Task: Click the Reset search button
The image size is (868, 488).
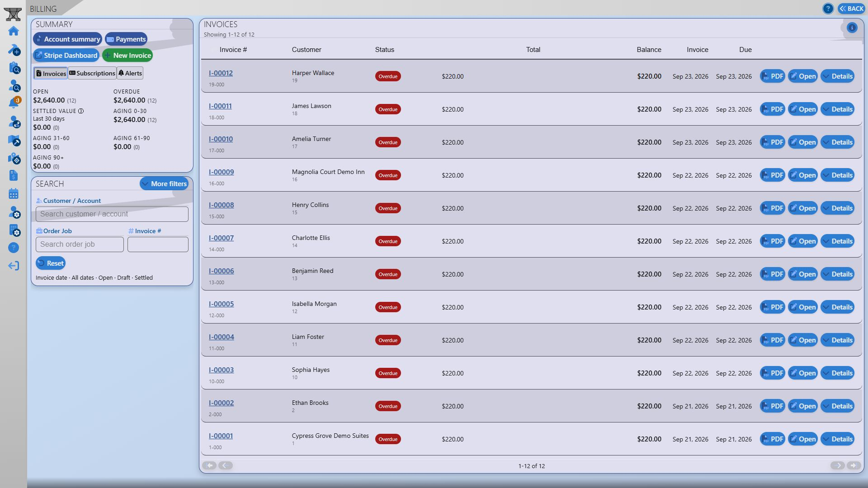Action: coord(51,263)
